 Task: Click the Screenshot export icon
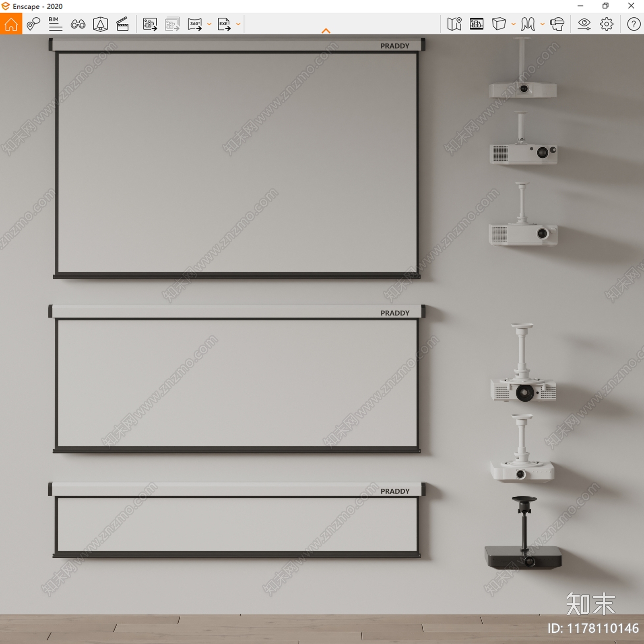coord(150,24)
